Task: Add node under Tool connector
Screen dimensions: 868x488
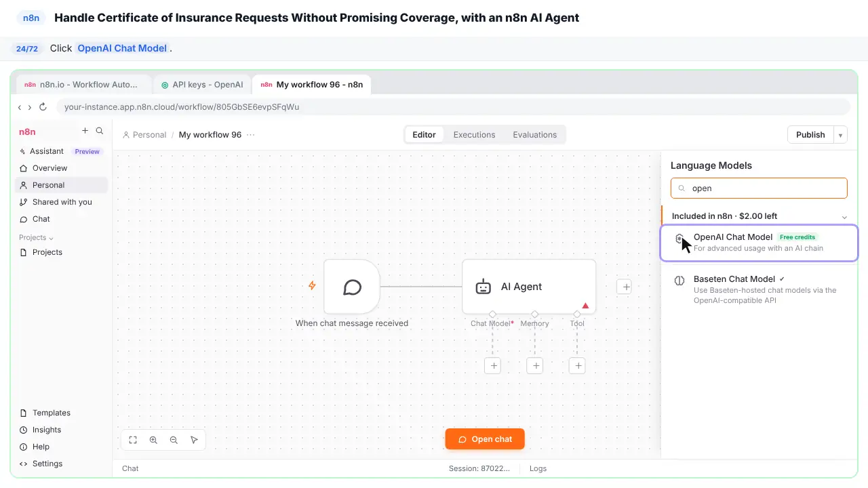Action: click(x=577, y=366)
